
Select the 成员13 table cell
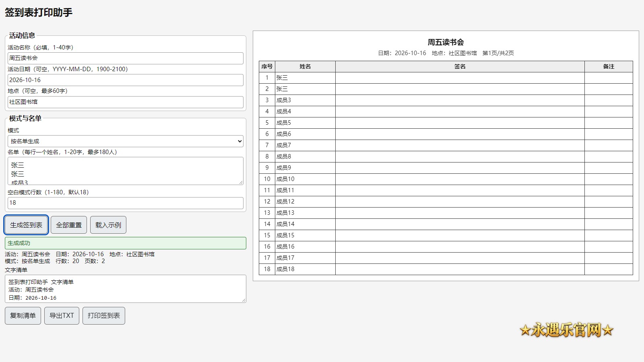pyautogui.click(x=305, y=213)
